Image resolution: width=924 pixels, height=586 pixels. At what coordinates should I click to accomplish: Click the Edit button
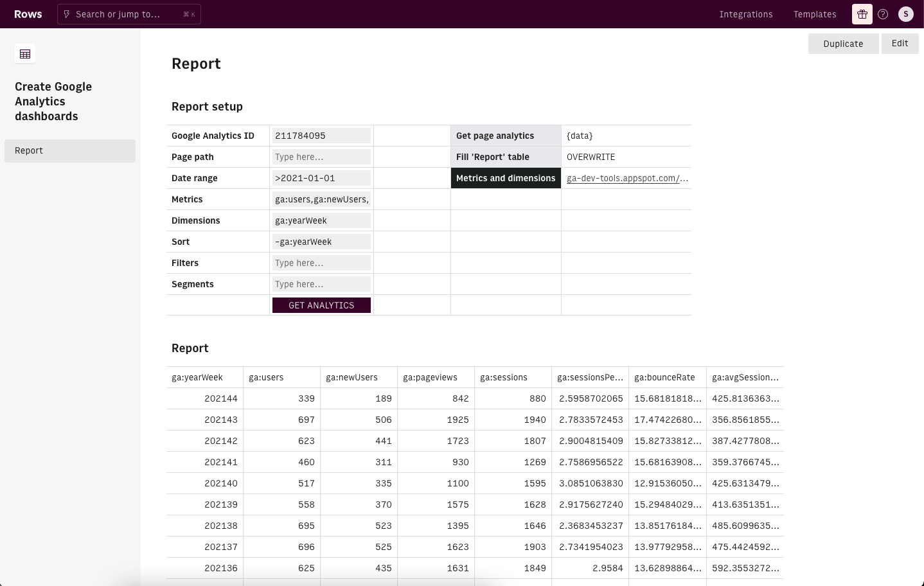click(x=900, y=44)
